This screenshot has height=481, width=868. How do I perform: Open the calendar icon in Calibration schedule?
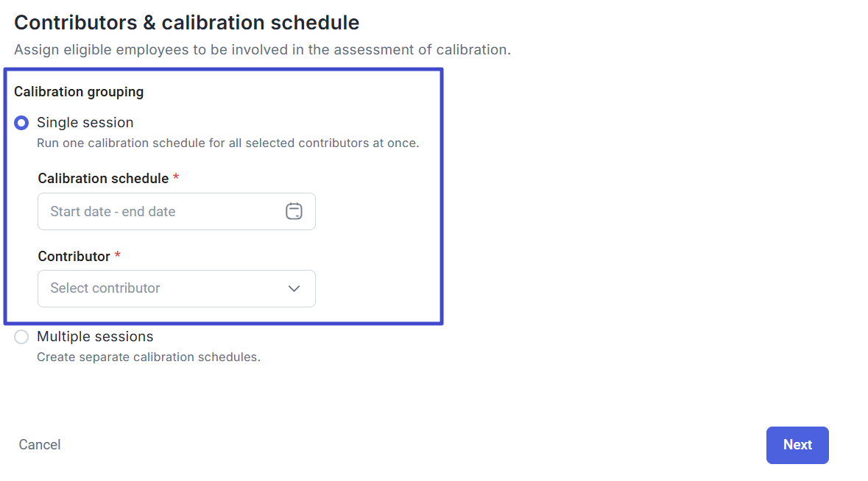coord(294,212)
